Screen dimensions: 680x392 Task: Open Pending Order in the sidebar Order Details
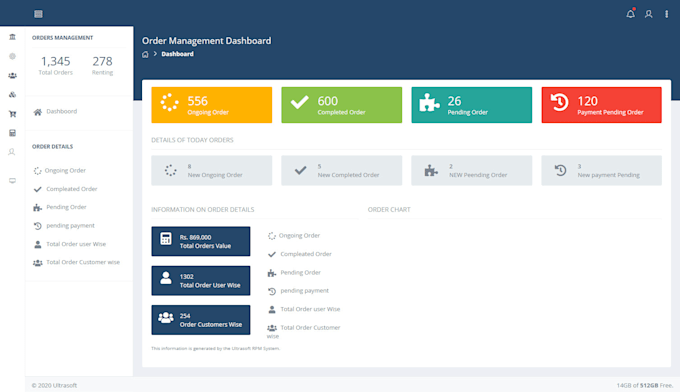click(x=60, y=207)
